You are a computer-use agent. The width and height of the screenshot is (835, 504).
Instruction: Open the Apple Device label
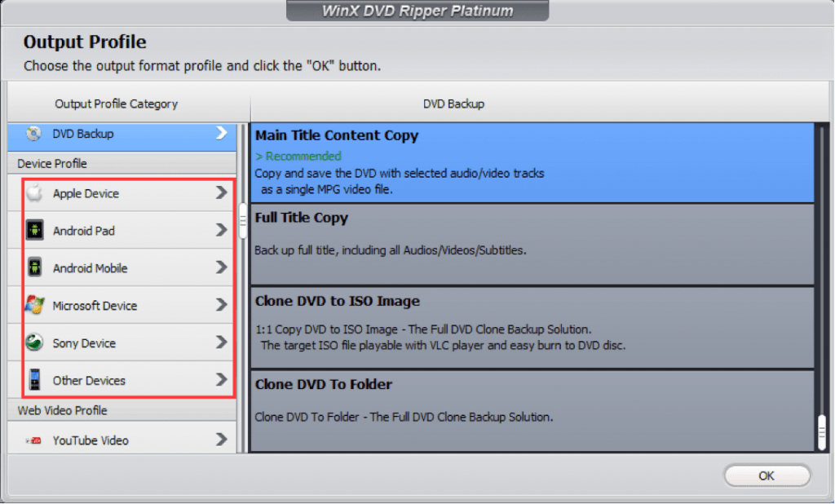86,194
